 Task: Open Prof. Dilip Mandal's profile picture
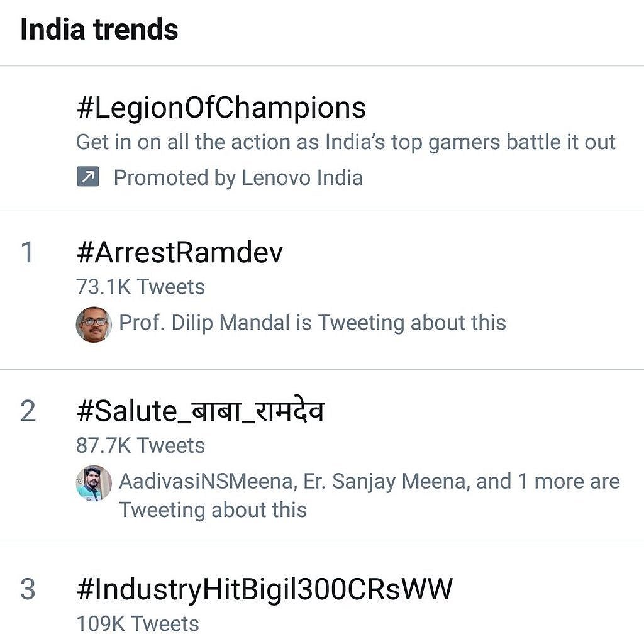pyautogui.click(x=94, y=325)
